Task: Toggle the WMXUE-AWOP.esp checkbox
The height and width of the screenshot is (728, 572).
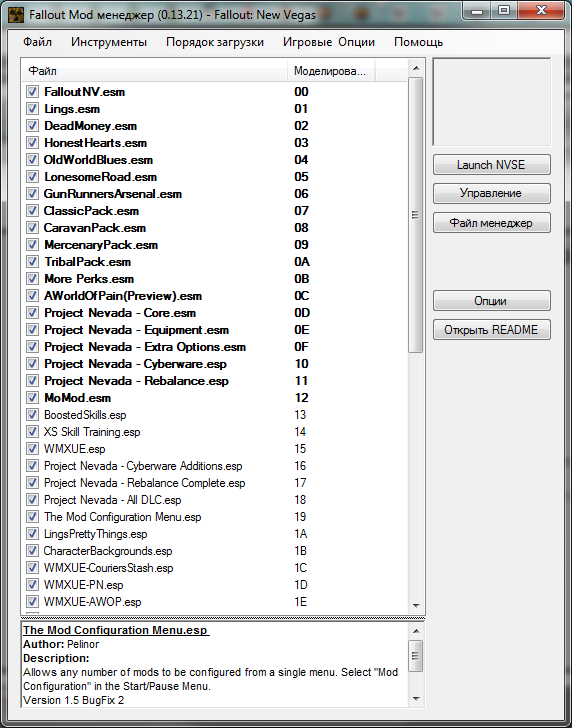Action: [32, 602]
